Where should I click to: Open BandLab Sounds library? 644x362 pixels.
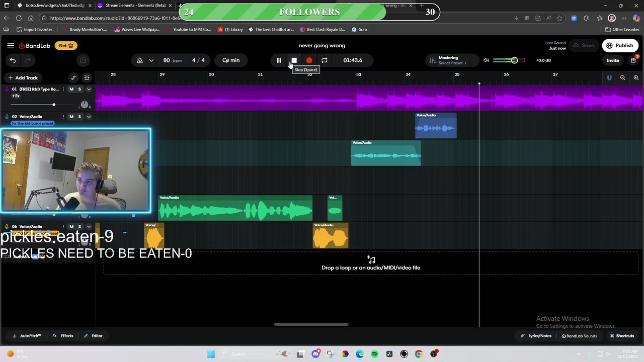579,336
